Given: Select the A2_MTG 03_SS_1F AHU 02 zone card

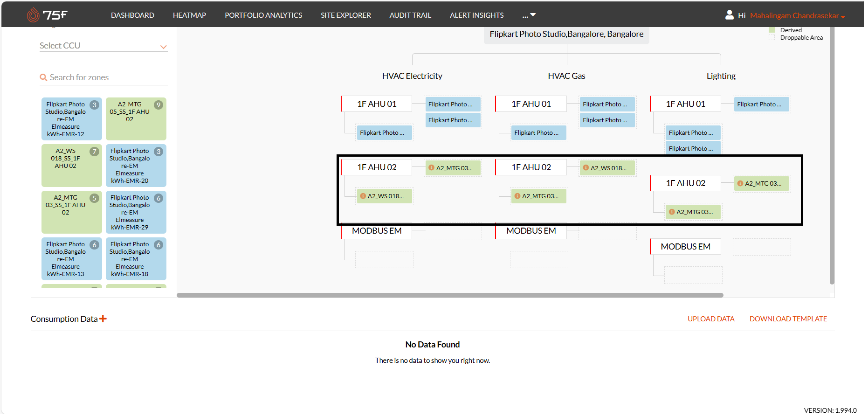Looking at the screenshot, I should [72, 212].
